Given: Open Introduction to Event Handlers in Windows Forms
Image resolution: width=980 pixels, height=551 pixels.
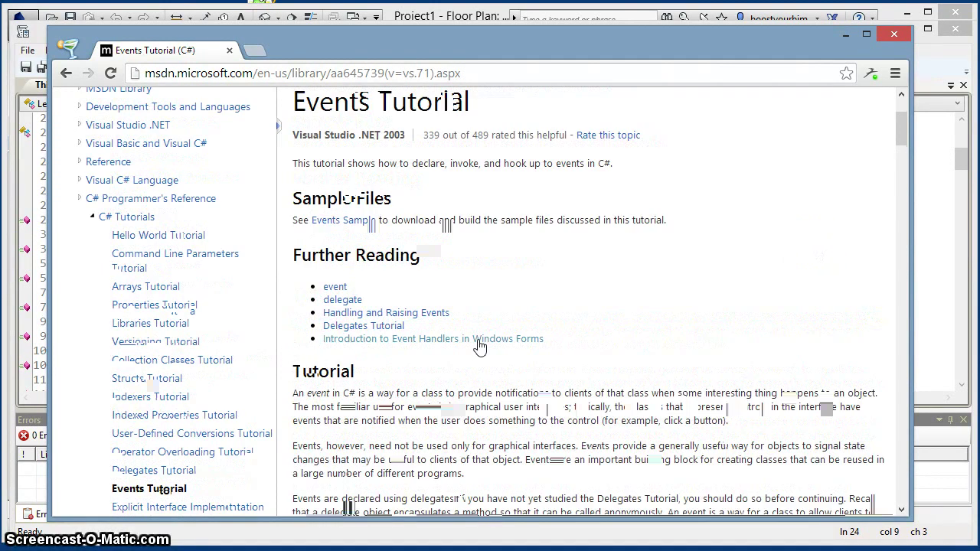Looking at the screenshot, I should (x=433, y=338).
